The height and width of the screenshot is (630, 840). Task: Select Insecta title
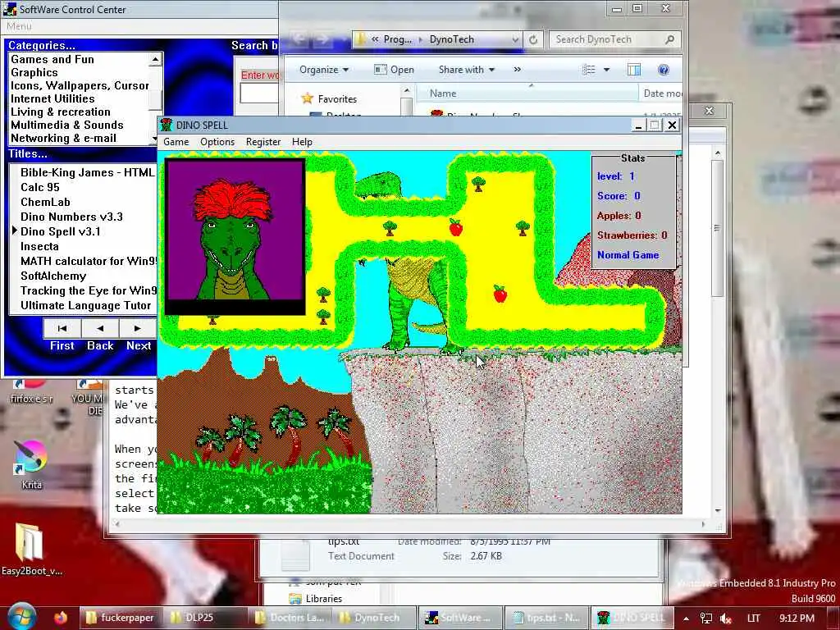pos(39,246)
